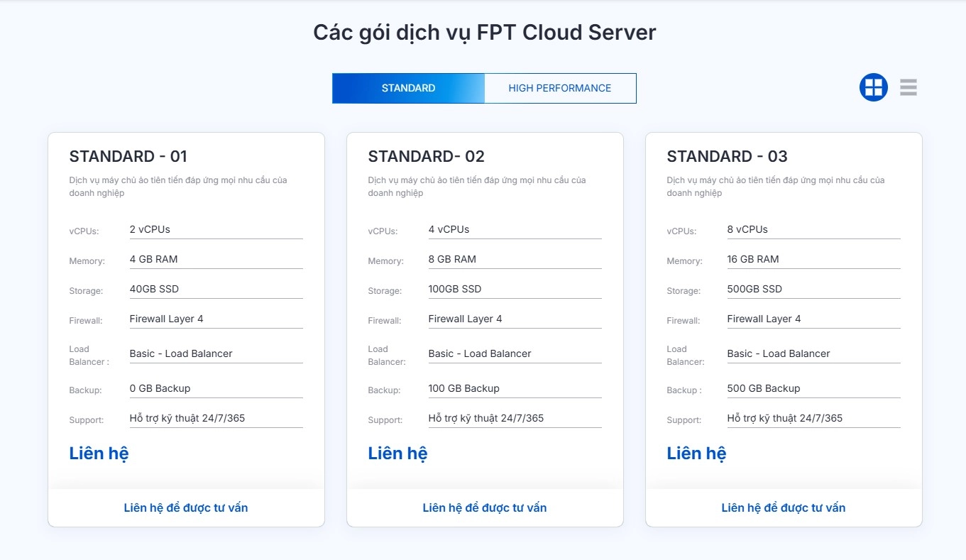Image resolution: width=966 pixels, height=560 pixels.
Task: Click the '16 GB RAM' value
Action: click(753, 259)
